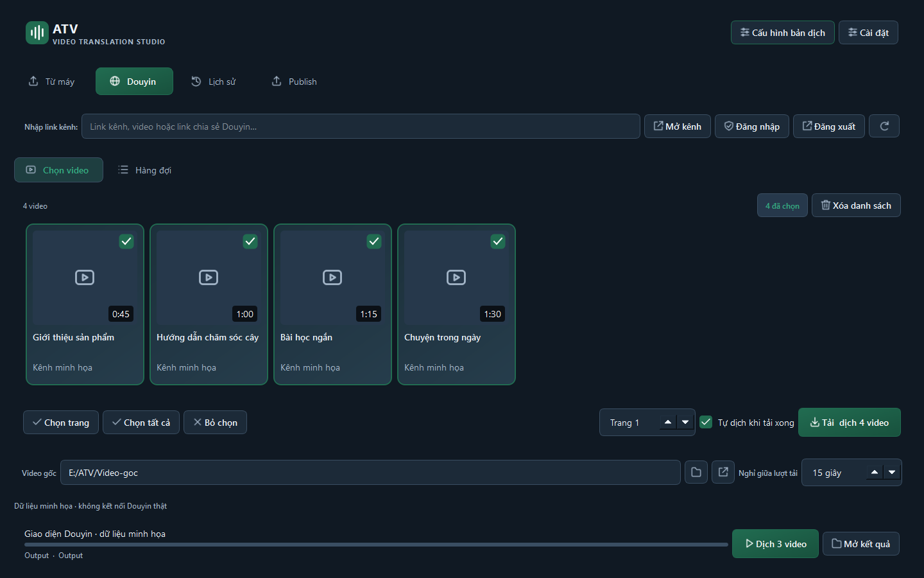Screen dimensions: 924x578
Task: Focus the Nhập link kênh input field
Action: click(x=361, y=127)
